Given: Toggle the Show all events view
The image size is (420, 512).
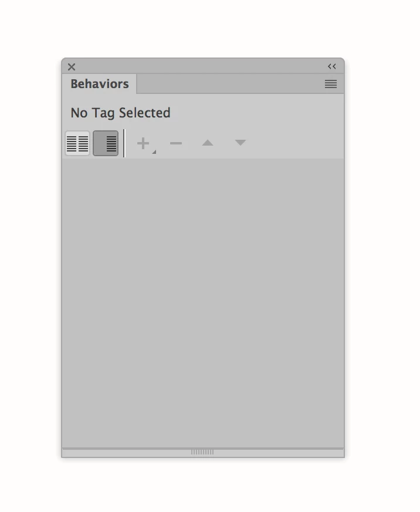Looking at the screenshot, I should pos(106,143).
